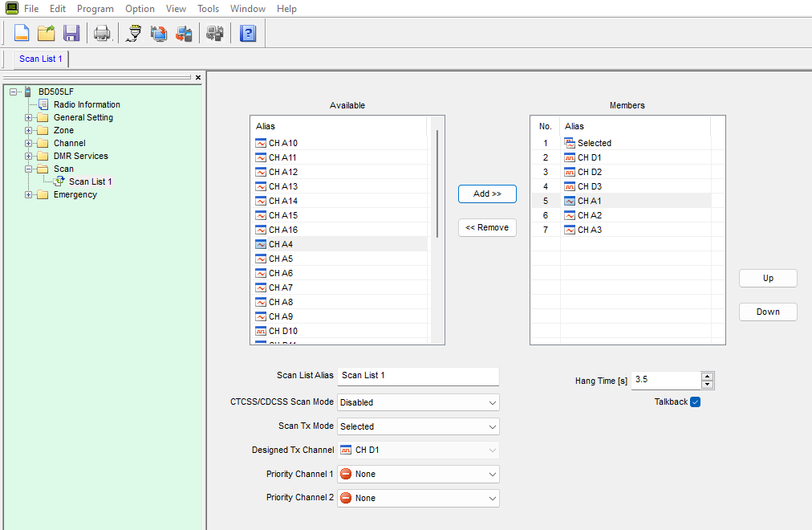The image size is (812, 530).
Task: Click the New file toolbar icon
Action: click(21, 33)
